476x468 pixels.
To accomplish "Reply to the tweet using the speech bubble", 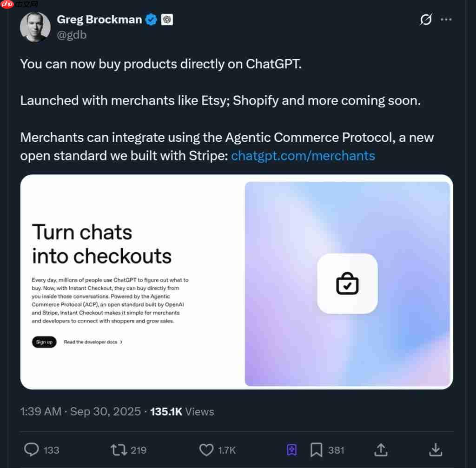I will point(31,449).
